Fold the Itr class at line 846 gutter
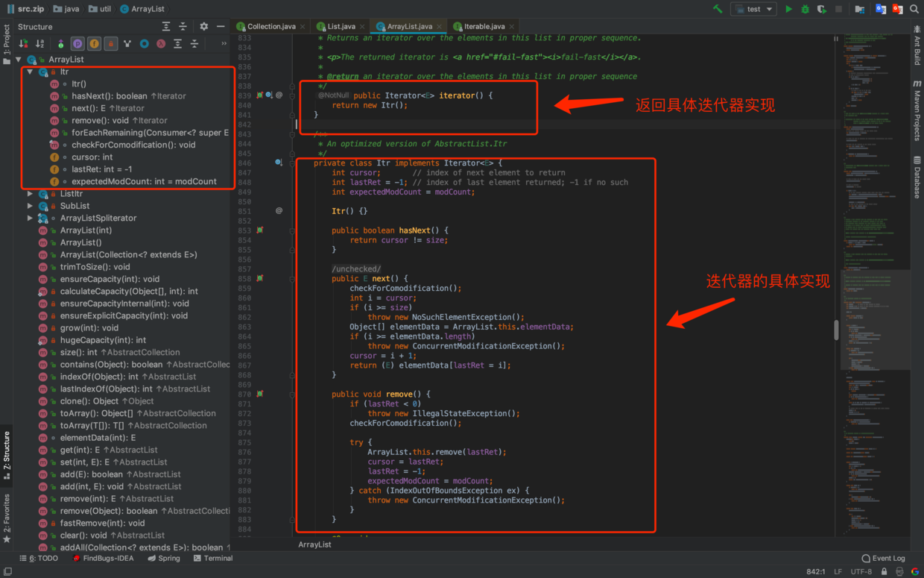The width and height of the screenshot is (924, 578). (293, 163)
